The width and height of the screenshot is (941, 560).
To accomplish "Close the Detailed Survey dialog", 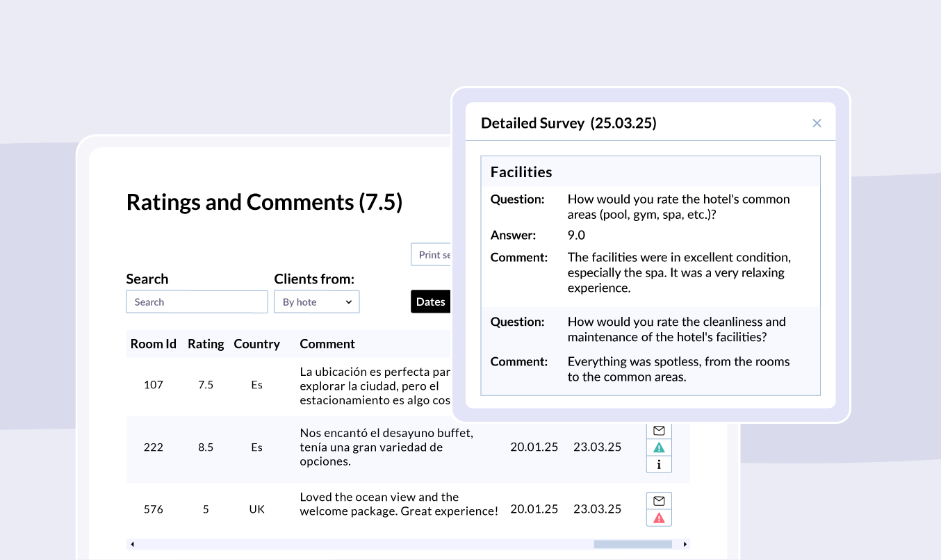I will click(x=817, y=123).
